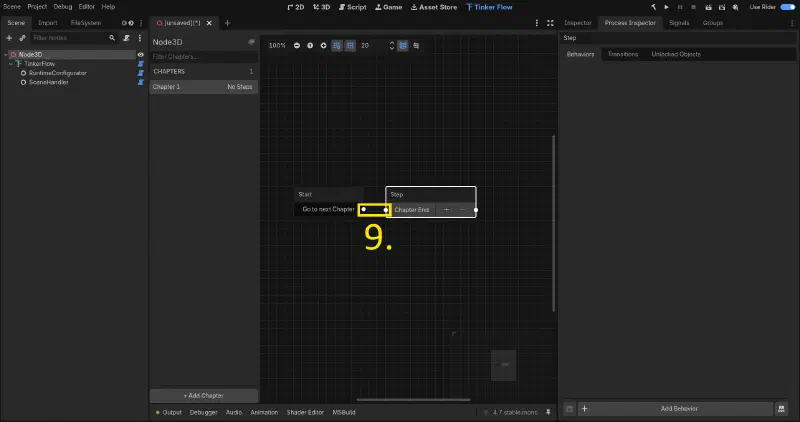
Task: Run the project play button
Action: [666, 7]
